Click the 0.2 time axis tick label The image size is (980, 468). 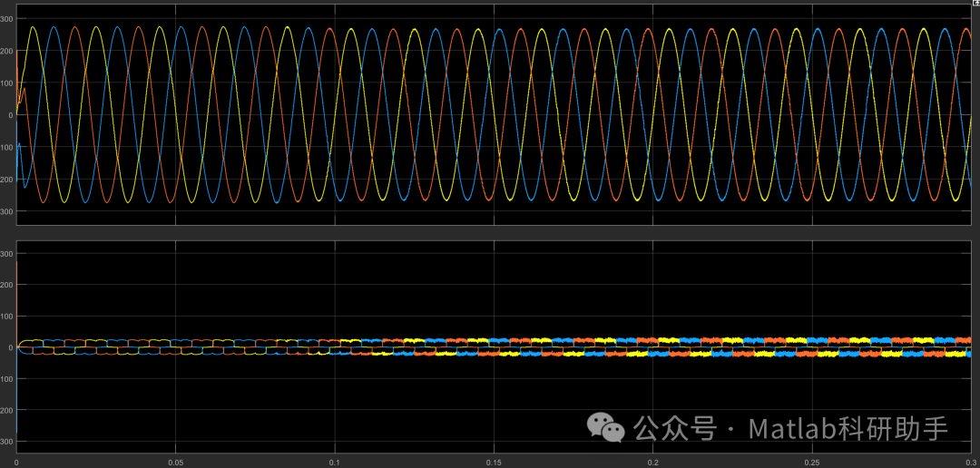tap(653, 463)
